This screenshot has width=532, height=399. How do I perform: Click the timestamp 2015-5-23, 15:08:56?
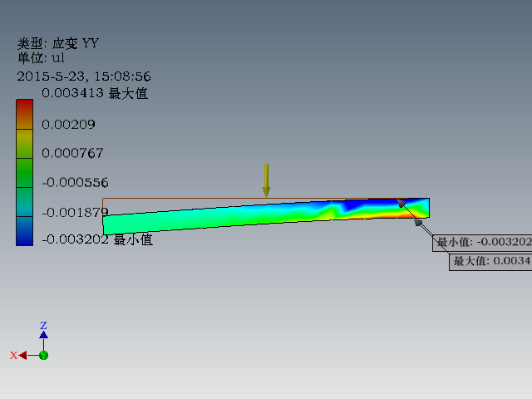(x=84, y=76)
